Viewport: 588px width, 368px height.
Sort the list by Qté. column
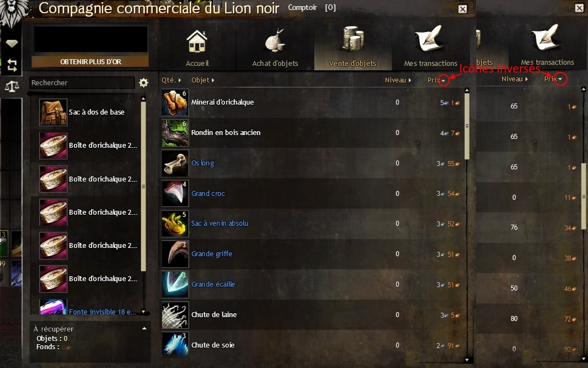[x=171, y=80]
